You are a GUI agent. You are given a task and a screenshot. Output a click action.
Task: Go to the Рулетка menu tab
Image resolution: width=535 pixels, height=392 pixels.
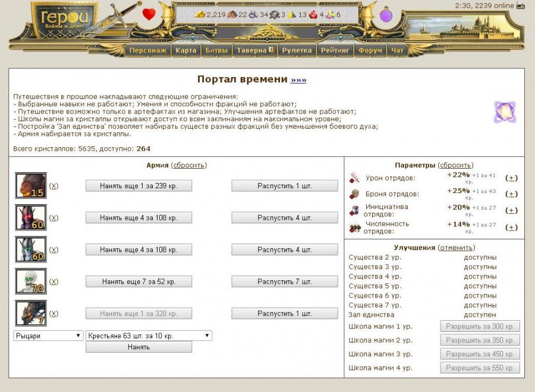point(297,50)
